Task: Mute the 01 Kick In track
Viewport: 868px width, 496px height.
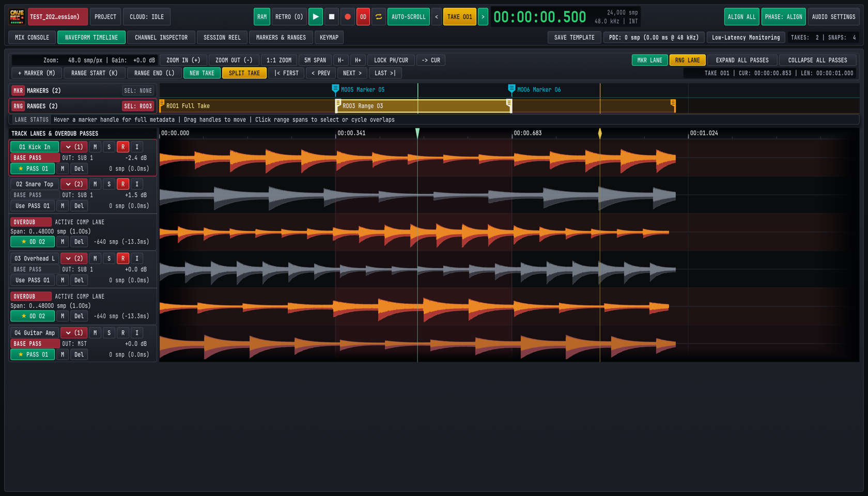Action: pyautogui.click(x=95, y=147)
